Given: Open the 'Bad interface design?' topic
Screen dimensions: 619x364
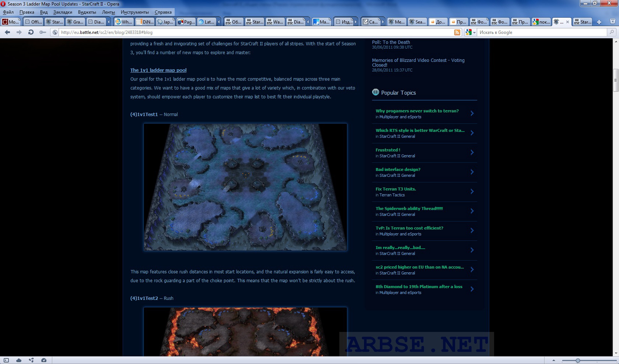Looking at the screenshot, I should click(398, 169).
